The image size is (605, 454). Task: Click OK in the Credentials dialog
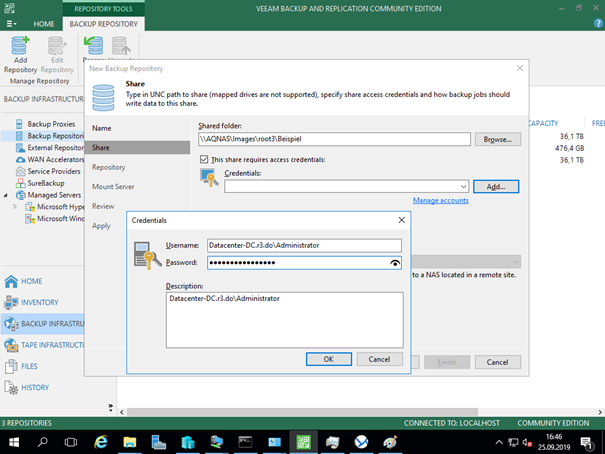coord(328,359)
